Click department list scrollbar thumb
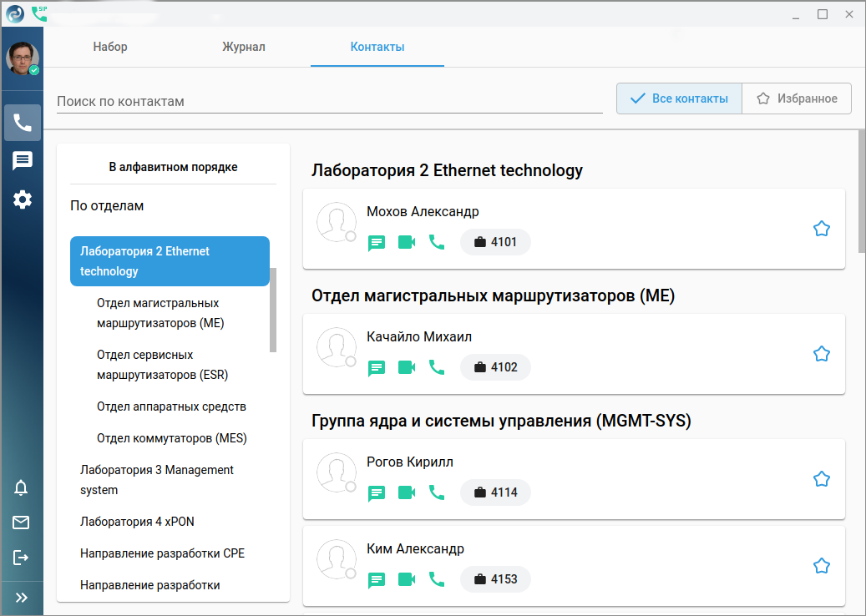866x616 pixels. [x=273, y=310]
